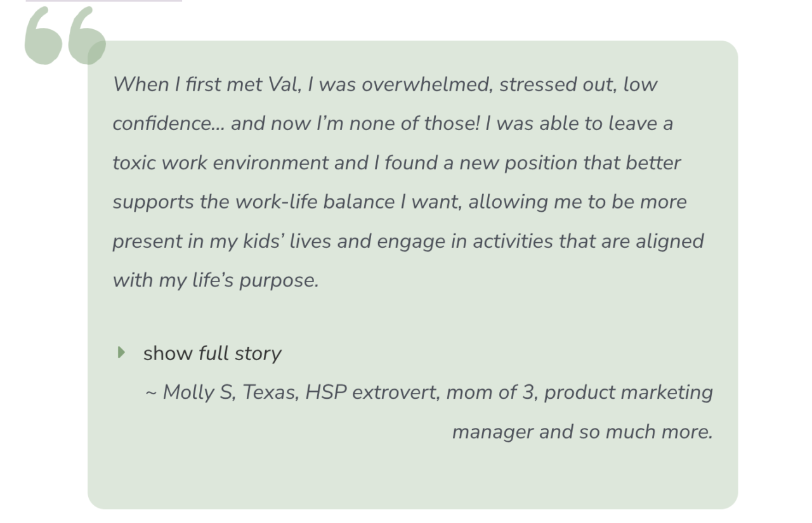Click the "show full story" label
Screen dimensions: 812x523
[212, 353]
